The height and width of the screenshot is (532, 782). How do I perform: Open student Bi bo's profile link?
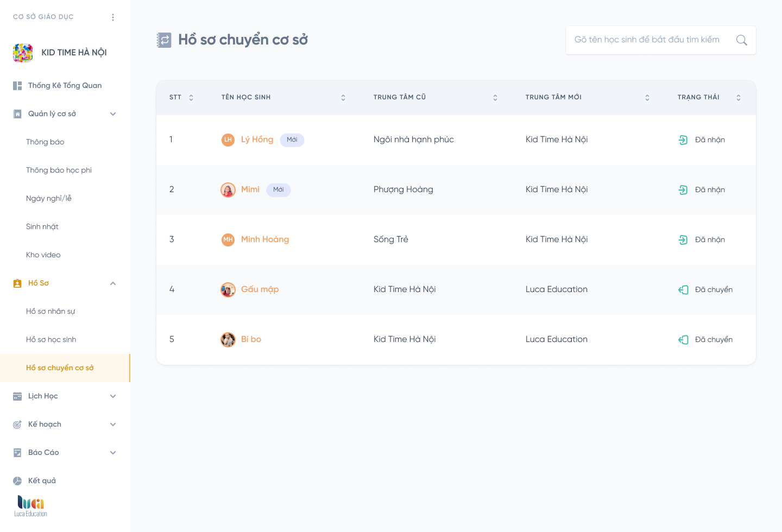[x=251, y=339]
